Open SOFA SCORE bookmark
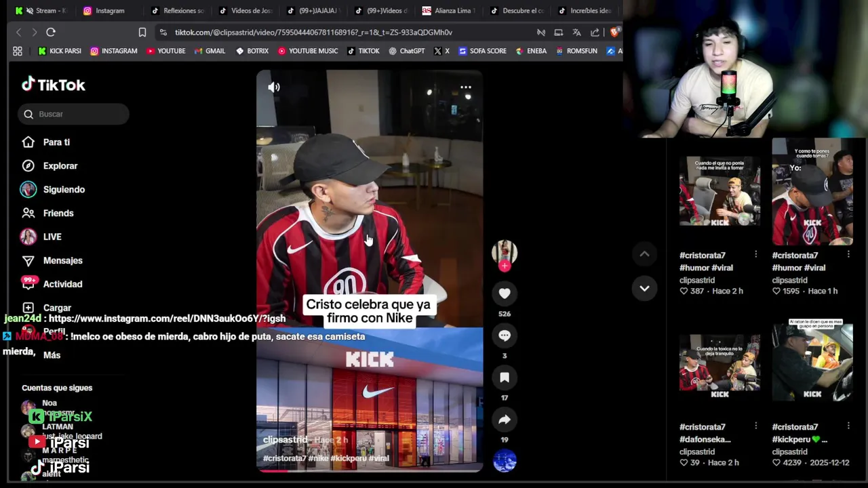Viewport: 868px width, 488px height. click(x=482, y=51)
